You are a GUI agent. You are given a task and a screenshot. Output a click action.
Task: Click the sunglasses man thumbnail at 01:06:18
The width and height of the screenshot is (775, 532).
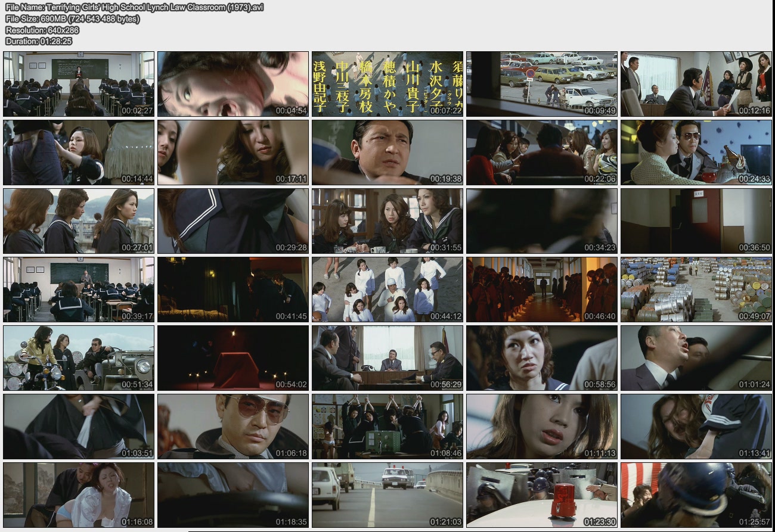pyautogui.click(x=233, y=427)
